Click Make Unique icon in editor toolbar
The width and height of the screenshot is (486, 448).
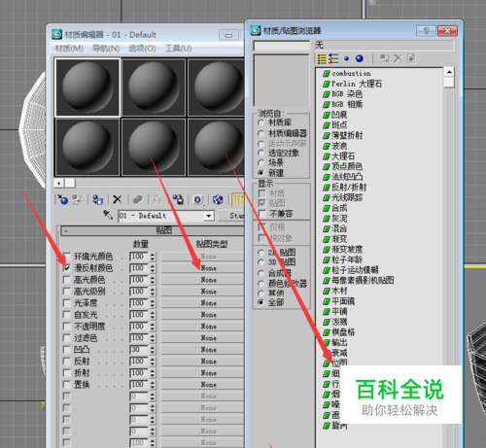[157, 200]
